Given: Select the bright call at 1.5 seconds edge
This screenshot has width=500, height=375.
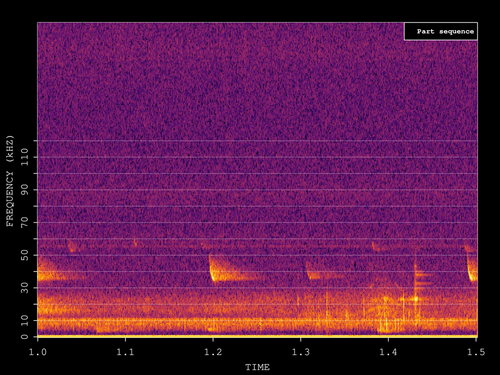Looking at the screenshot, I should point(472,269).
